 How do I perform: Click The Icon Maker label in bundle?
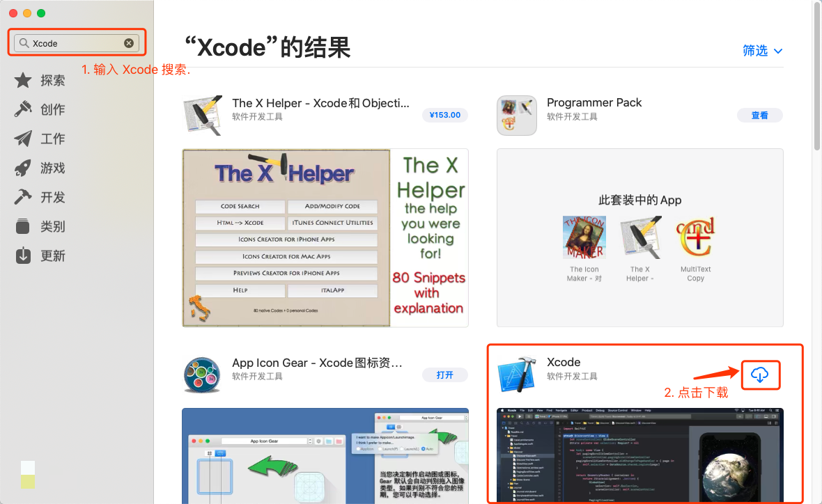(584, 274)
